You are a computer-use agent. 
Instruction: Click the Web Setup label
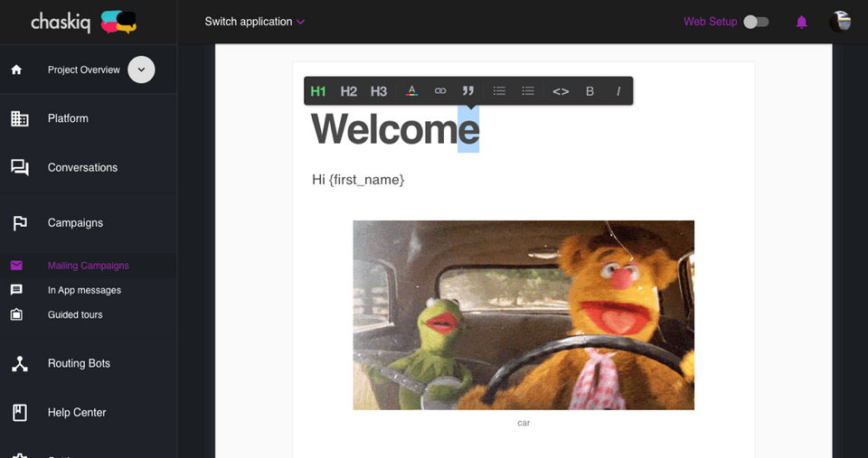pos(711,22)
